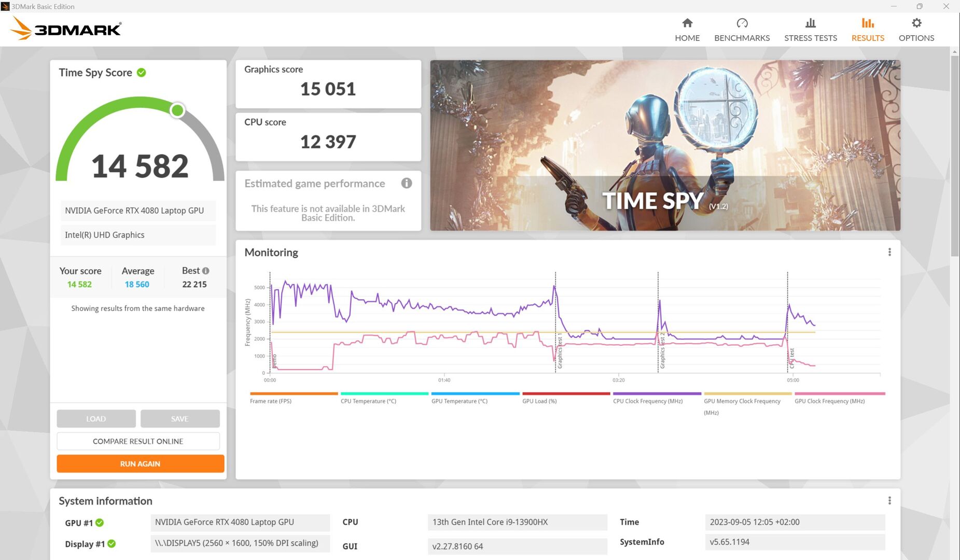
Task: Click the info icon for Estimated game performance
Action: 407,183
